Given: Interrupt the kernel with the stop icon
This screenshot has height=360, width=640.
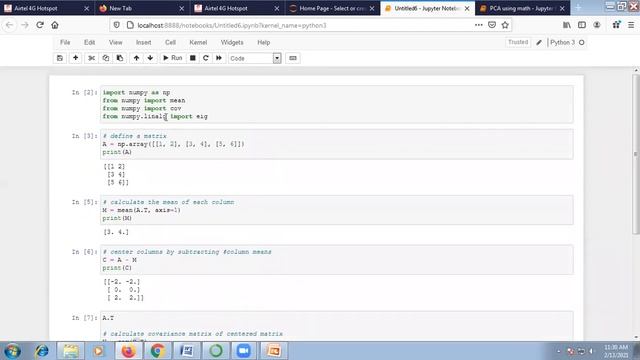Looking at the screenshot, I should click(193, 58).
